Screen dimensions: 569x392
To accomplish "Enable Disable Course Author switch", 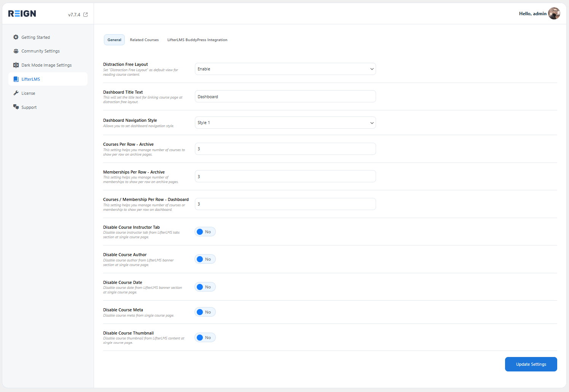I will [205, 259].
